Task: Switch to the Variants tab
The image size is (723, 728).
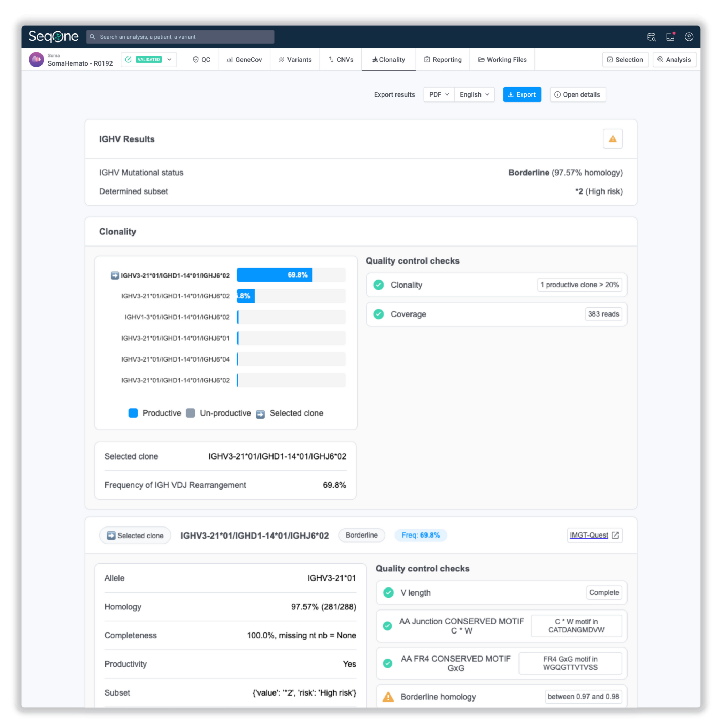Action: [295, 60]
